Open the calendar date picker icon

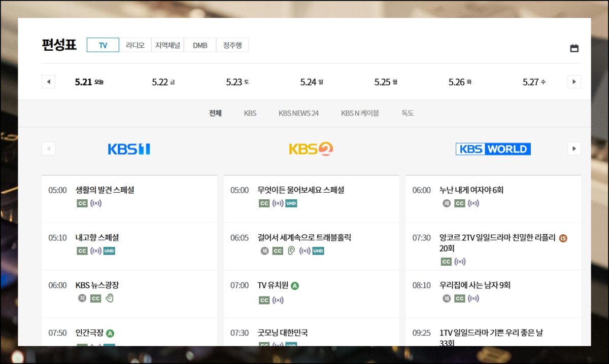click(x=574, y=48)
